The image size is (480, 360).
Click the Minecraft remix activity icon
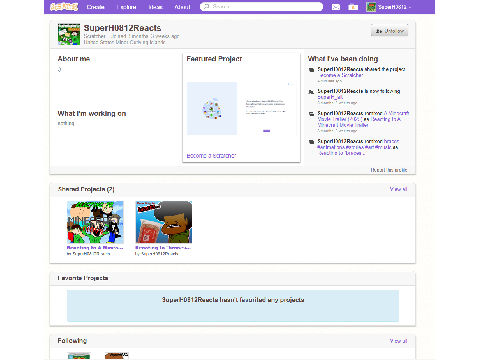[311, 114]
